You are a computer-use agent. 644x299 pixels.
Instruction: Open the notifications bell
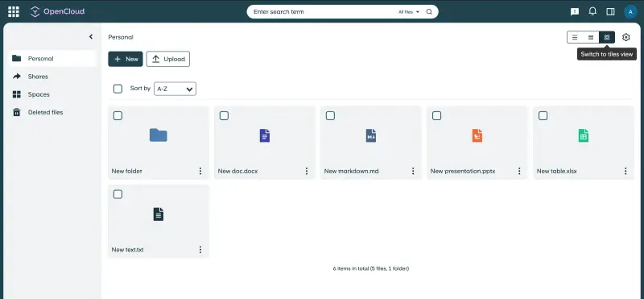point(592,11)
